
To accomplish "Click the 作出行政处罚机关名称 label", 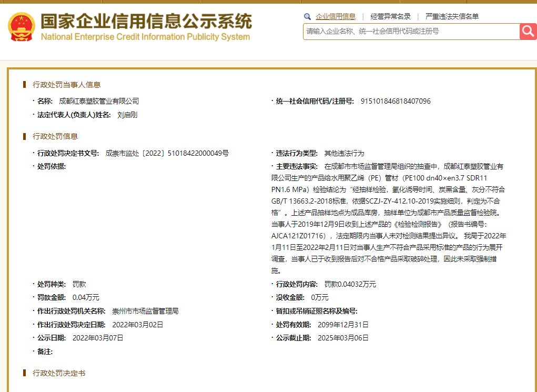I will pyautogui.click(x=71, y=311).
